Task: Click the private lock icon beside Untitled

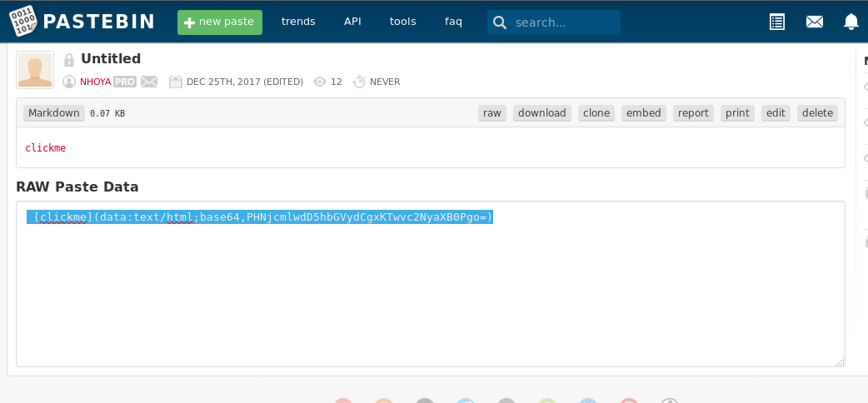Action: [x=69, y=60]
